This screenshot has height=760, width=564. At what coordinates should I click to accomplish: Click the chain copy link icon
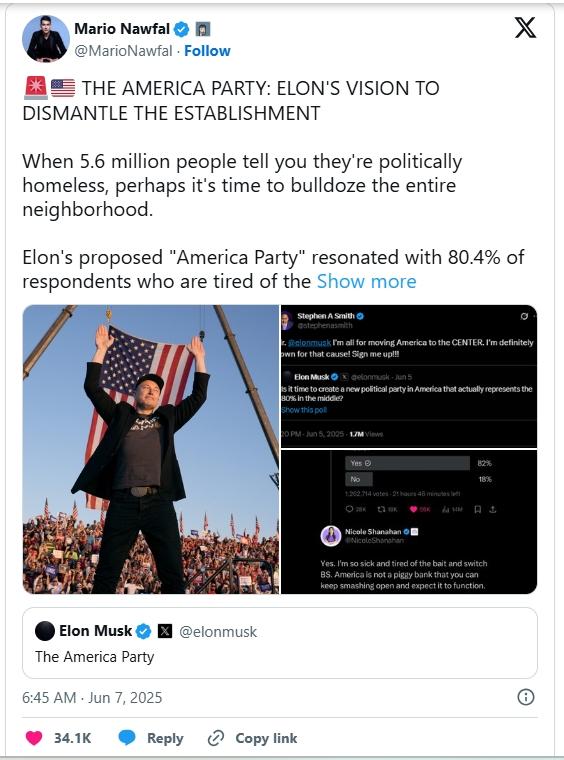216,738
